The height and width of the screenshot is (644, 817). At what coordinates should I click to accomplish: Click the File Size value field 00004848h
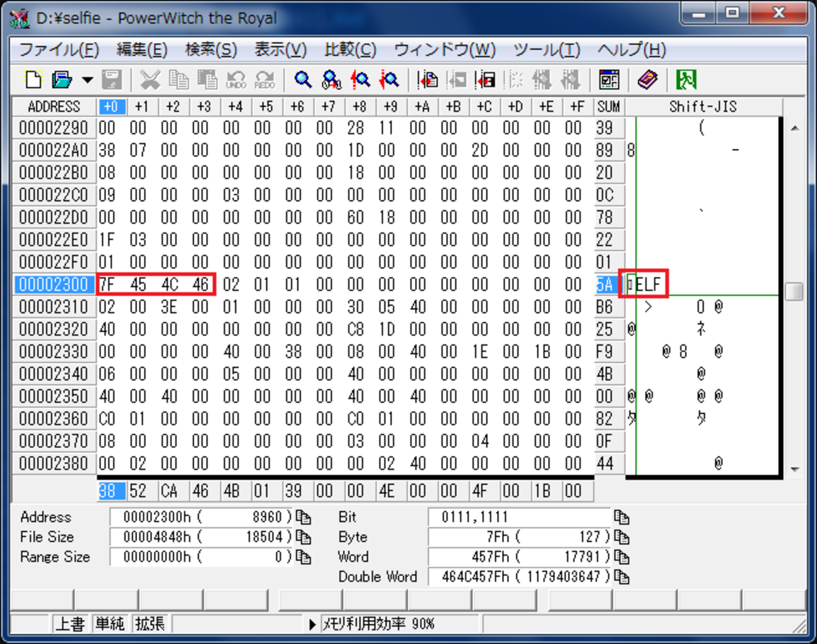click(x=200, y=537)
